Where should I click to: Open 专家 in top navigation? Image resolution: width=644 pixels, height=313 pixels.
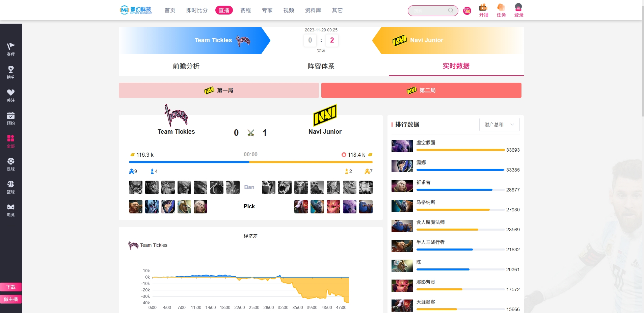(267, 10)
